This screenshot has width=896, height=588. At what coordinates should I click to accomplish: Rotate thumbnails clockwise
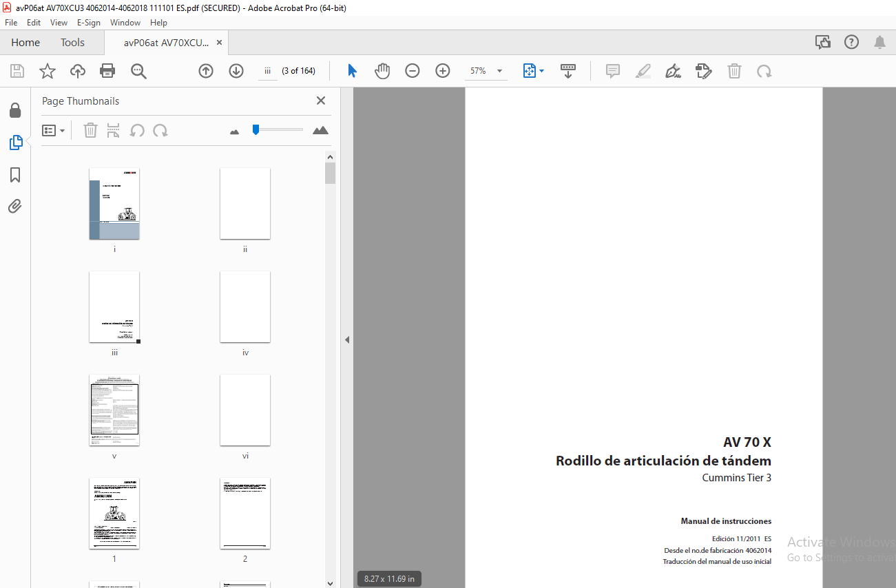coord(160,130)
